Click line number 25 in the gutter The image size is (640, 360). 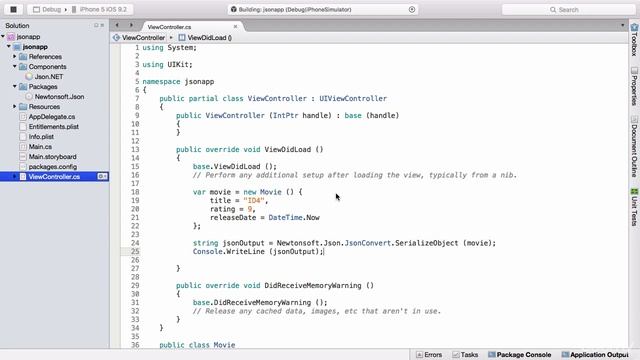click(135, 251)
